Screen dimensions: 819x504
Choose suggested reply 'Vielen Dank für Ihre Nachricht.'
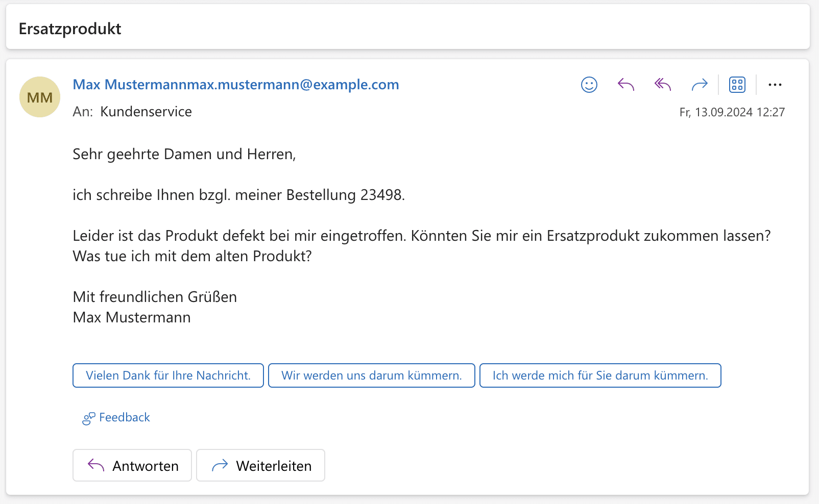coord(168,375)
